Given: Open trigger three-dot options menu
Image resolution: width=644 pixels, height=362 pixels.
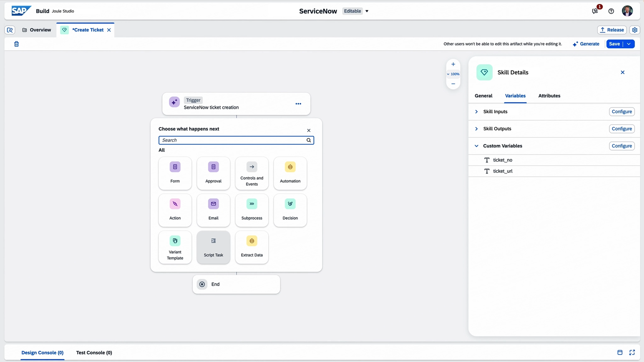Looking at the screenshot, I should pos(298,104).
